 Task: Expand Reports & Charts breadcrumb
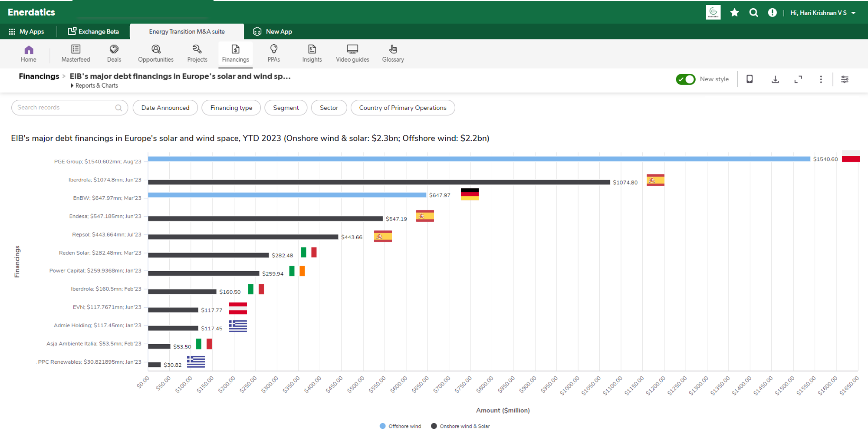(94, 86)
